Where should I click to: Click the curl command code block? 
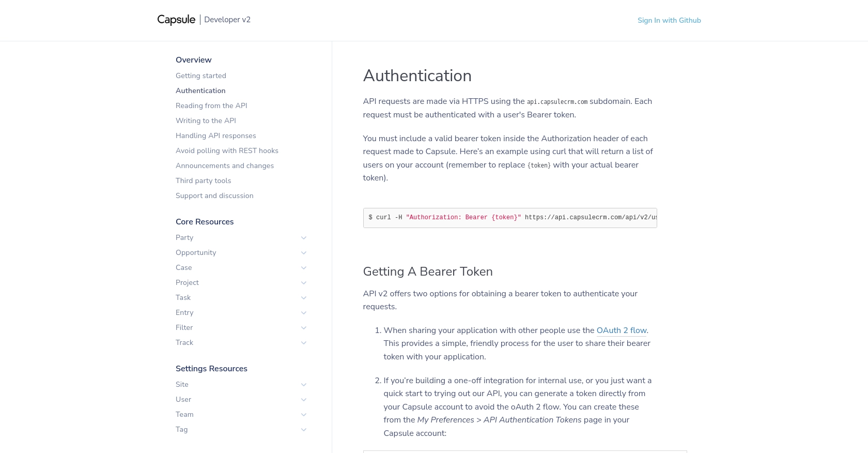[x=510, y=218]
